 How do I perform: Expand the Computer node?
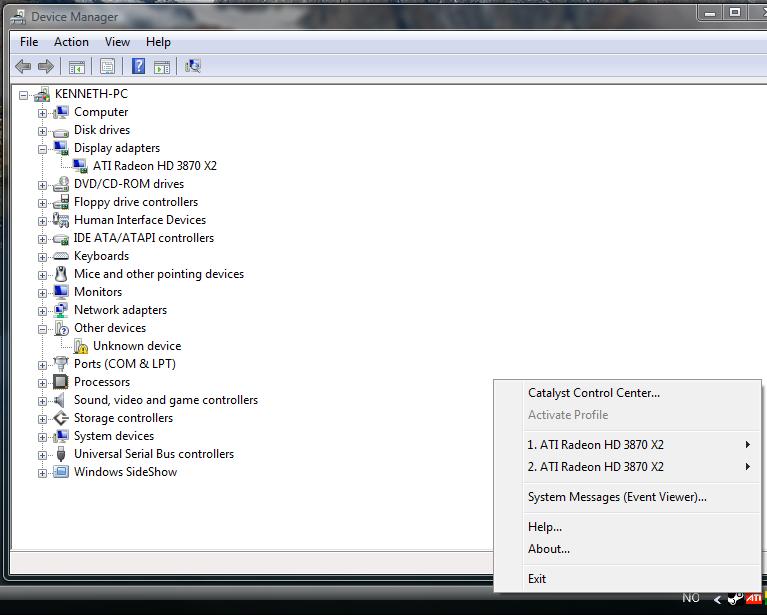coord(43,113)
